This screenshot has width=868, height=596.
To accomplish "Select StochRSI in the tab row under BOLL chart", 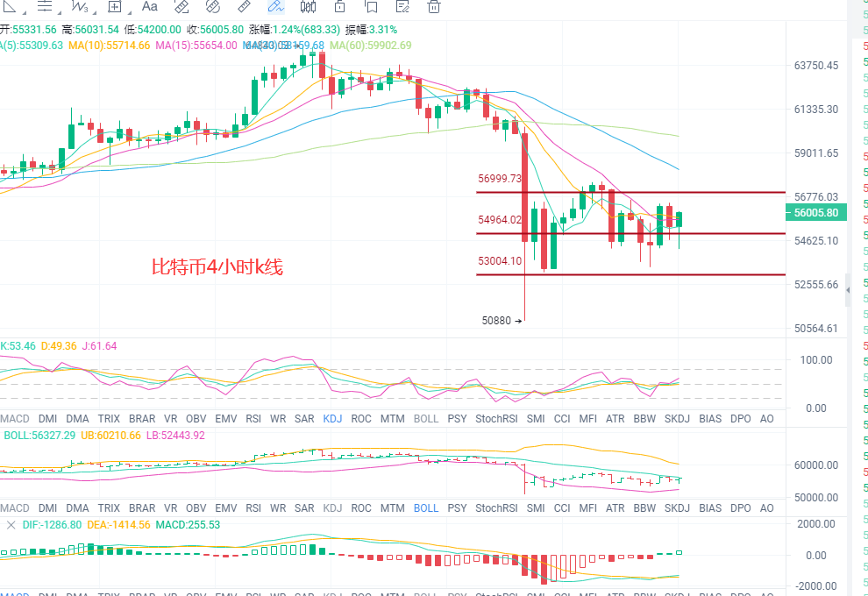I will click(x=496, y=507).
